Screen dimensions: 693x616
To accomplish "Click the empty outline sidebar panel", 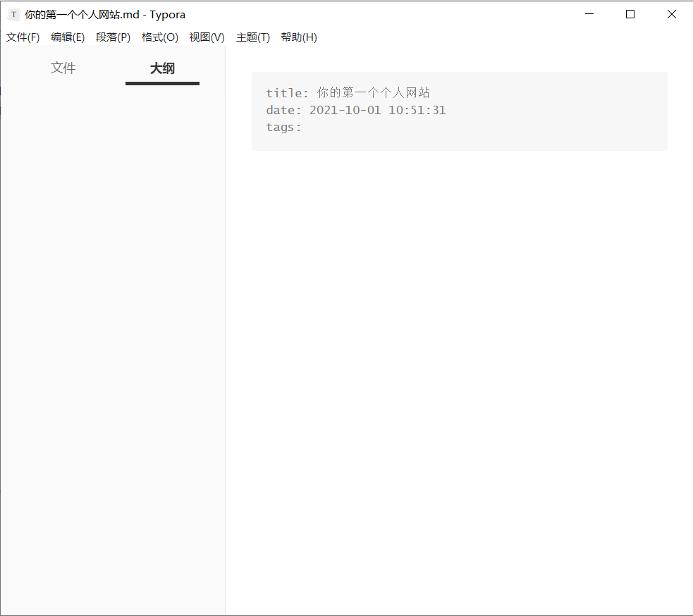I will (x=113, y=317).
